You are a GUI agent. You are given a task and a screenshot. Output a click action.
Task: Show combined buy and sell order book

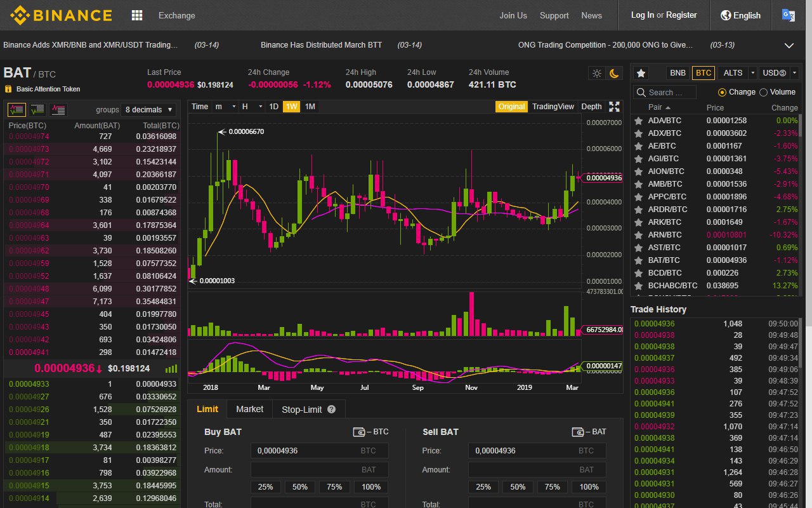pos(16,109)
